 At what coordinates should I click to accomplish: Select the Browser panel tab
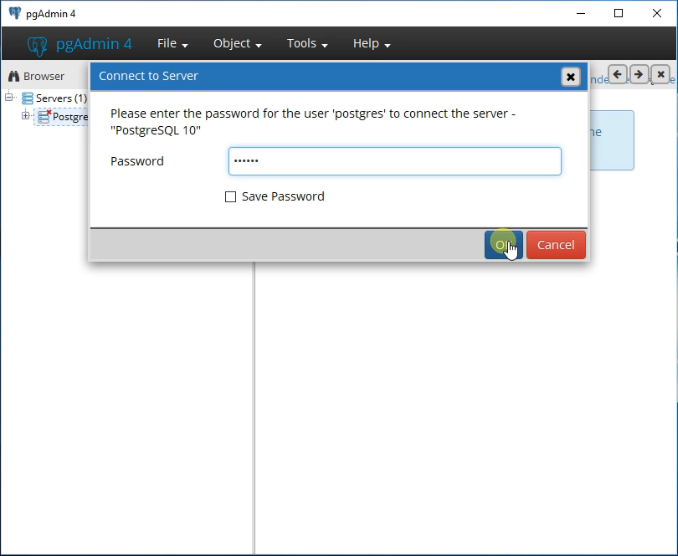click(36, 77)
